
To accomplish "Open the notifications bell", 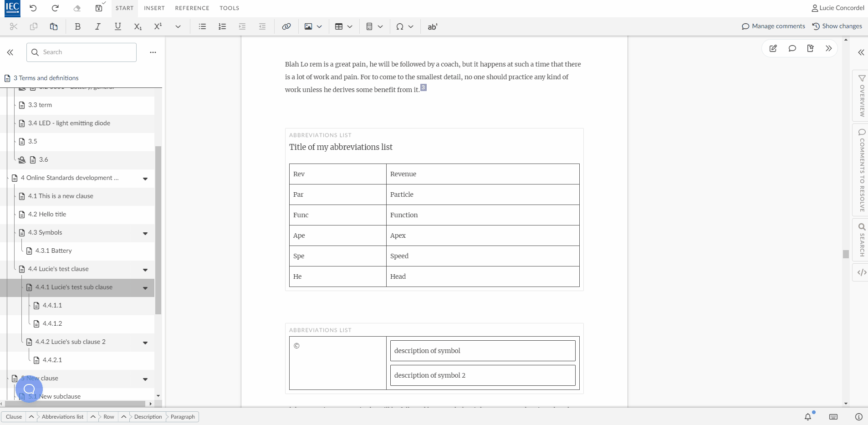I will click(807, 416).
